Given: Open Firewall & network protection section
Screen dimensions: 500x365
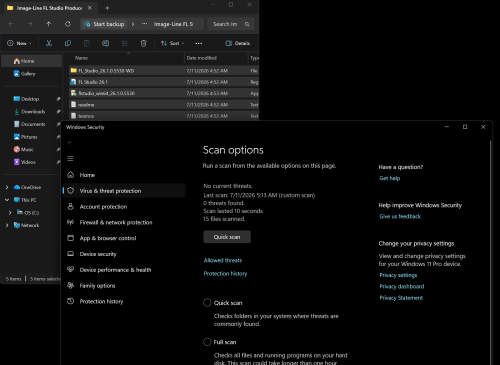Looking at the screenshot, I should [116, 222].
